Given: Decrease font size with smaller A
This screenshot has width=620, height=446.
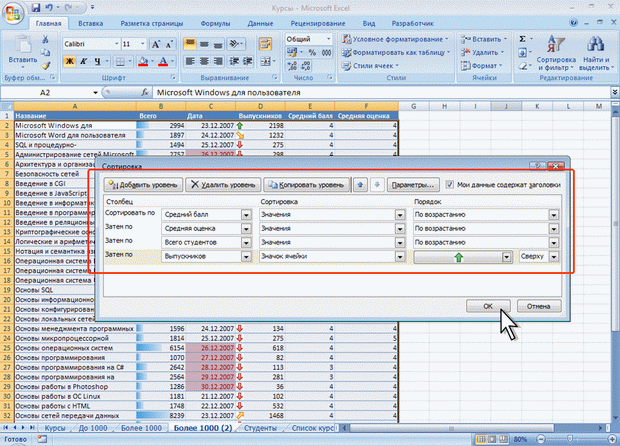Looking at the screenshot, I should coord(169,44).
